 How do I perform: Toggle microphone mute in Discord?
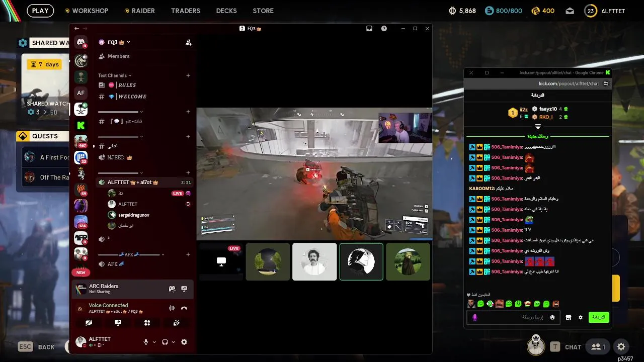coord(146,342)
